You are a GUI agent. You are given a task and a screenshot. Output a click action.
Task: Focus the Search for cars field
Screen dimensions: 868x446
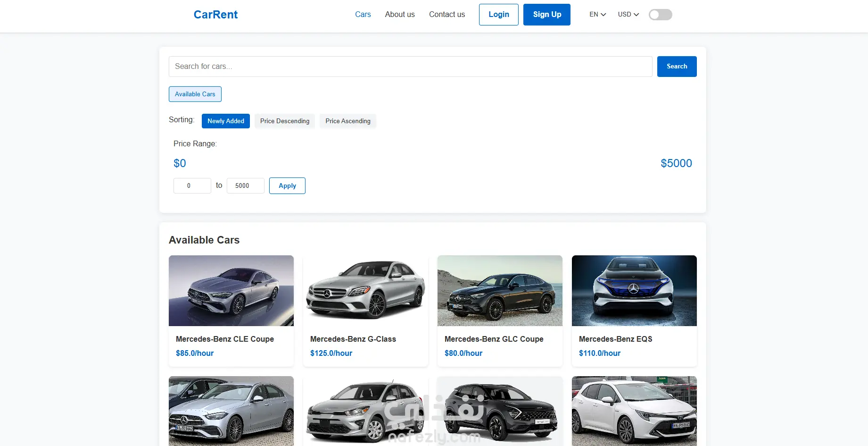click(411, 67)
